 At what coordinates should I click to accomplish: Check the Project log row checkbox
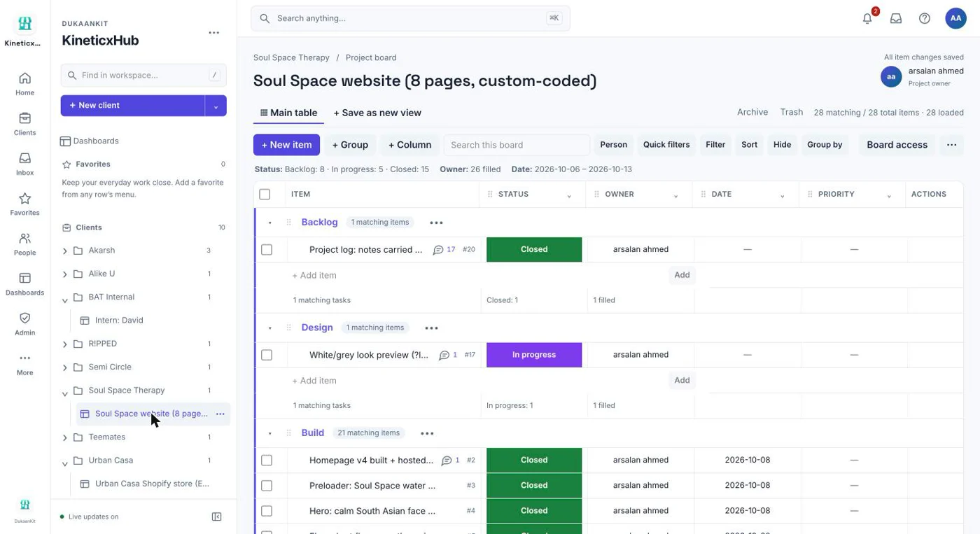tap(267, 250)
